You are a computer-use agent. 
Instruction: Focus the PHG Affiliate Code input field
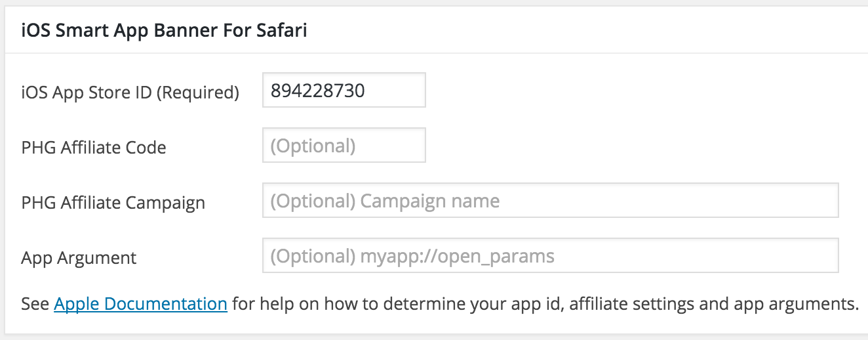pyautogui.click(x=344, y=145)
